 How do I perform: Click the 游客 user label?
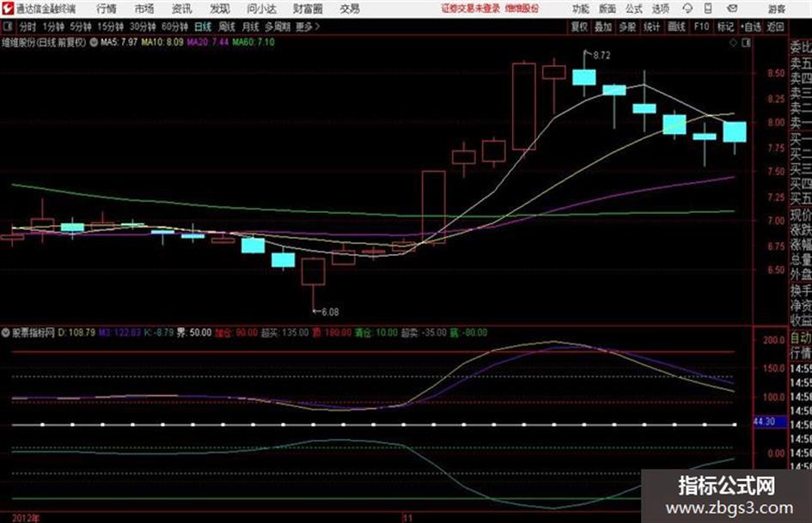[x=777, y=9]
